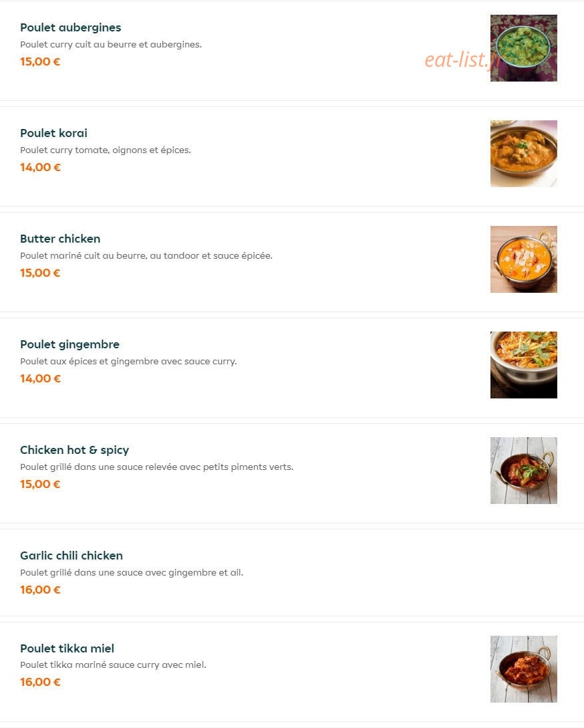The width and height of the screenshot is (584, 728).
Task: Open the Poulet aubergines dish photo
Action: [524, 48]
